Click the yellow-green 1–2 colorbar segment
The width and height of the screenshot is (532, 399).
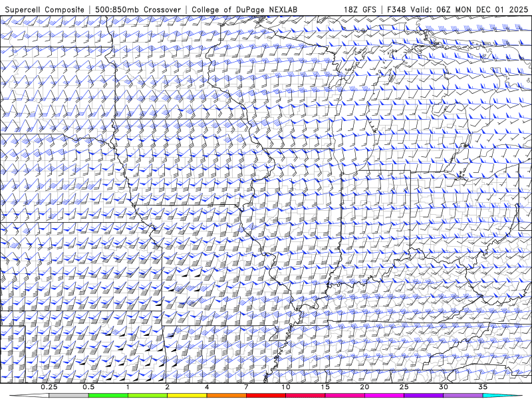tap(148, 396)
